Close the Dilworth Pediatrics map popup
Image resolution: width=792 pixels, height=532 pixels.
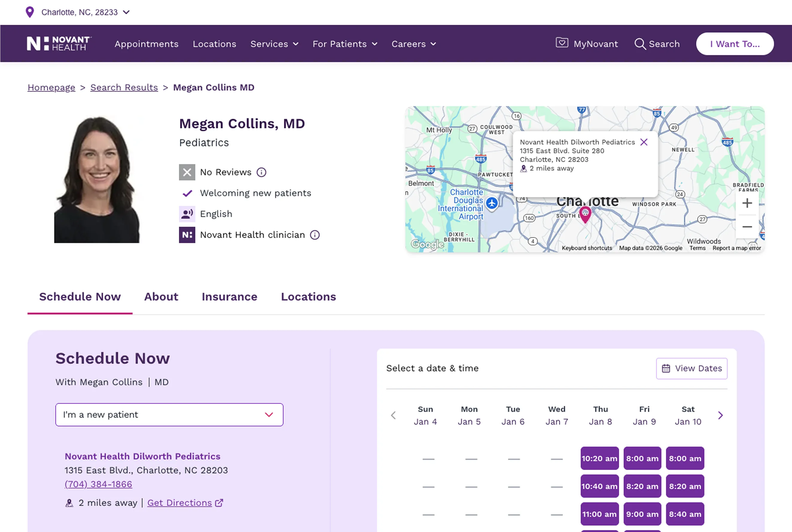[x=644, y=142]
